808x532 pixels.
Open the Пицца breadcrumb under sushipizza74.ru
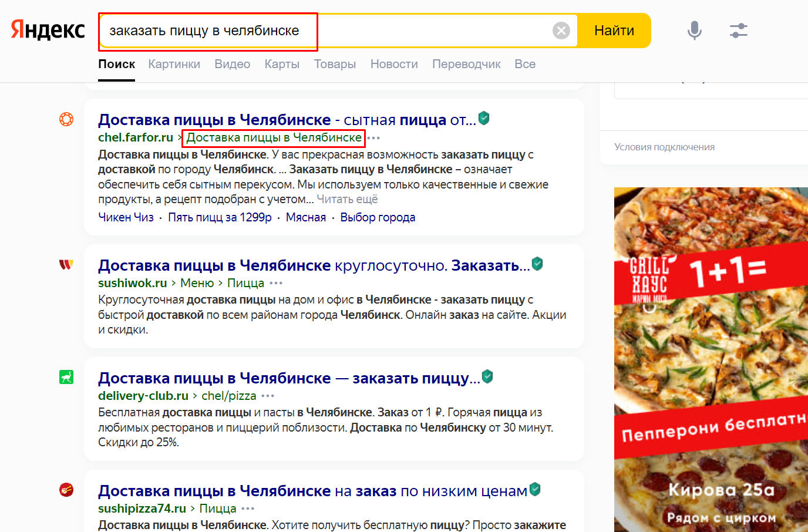point(218,509)
